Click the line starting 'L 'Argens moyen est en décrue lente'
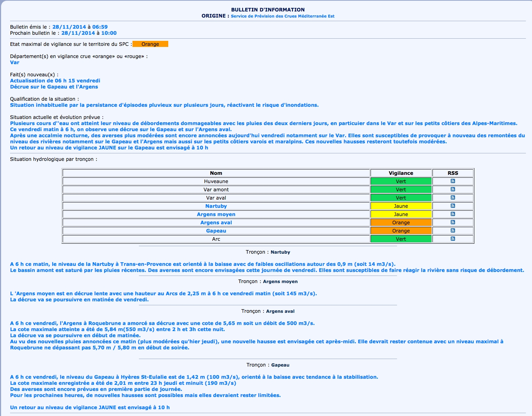This screenshot has height=416, width=532. click(x=164, y=293)
